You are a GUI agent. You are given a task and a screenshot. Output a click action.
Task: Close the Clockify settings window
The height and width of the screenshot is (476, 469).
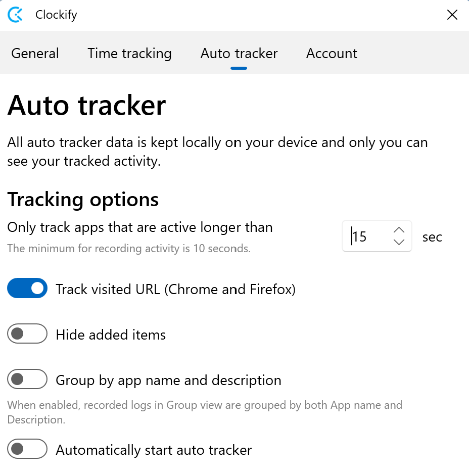click(x=452, y=15)
